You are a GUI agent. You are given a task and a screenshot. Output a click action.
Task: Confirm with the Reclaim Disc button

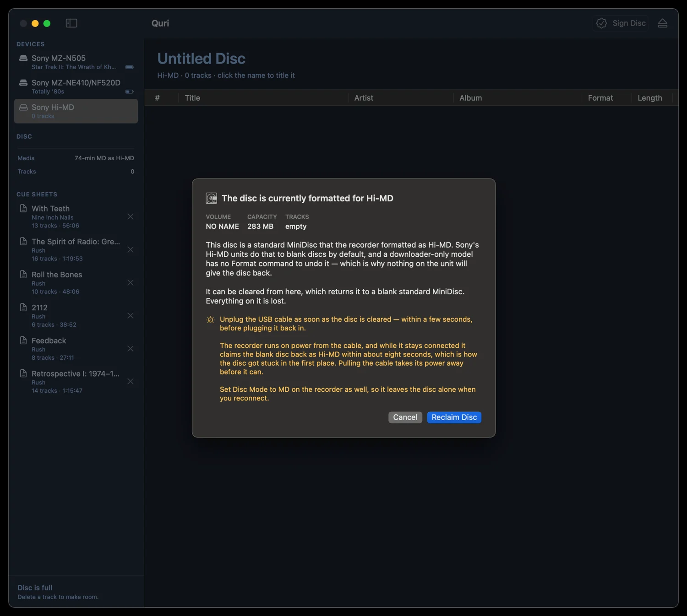click(454, 417)
